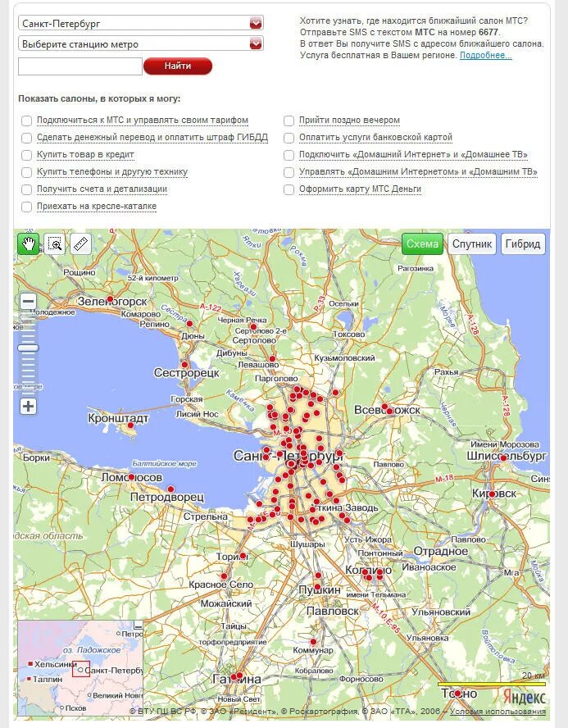Switch map to Схема view

tap(422, 243)
